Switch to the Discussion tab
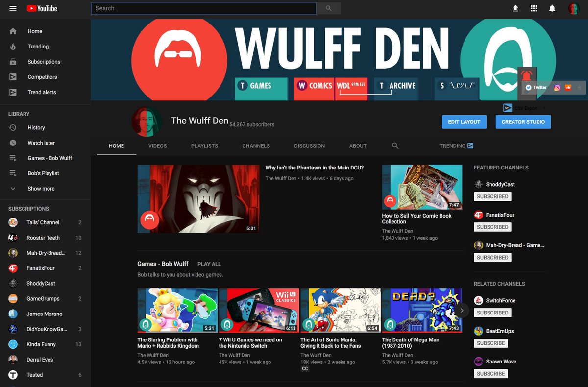The image size is (588, 387). pos(309,146)
